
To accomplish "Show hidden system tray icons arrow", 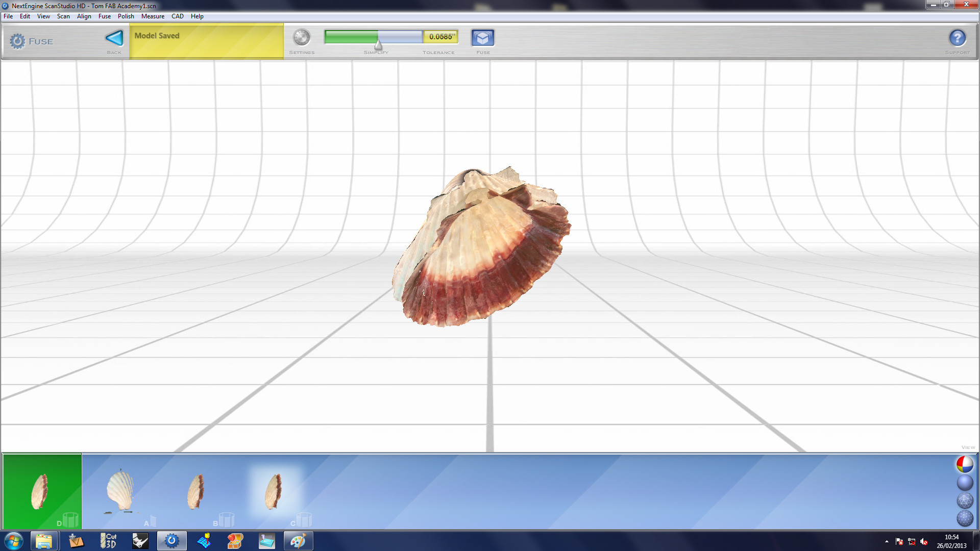I will tap(887, 541).
